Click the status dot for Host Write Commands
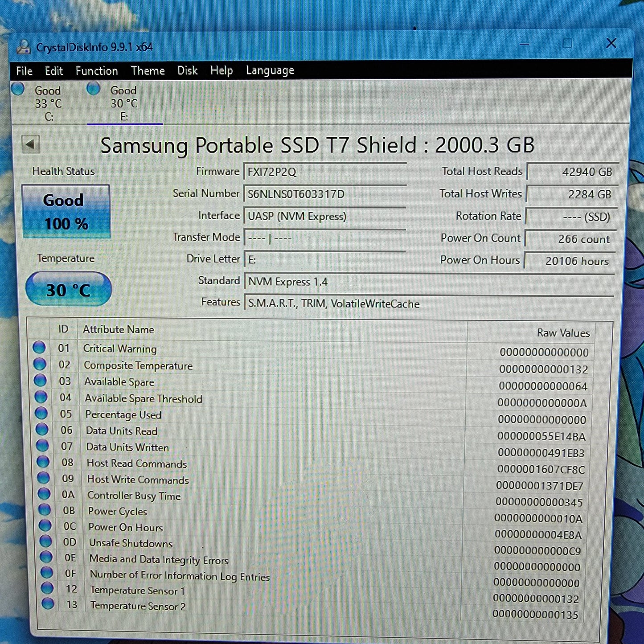 tap(43, 478)
